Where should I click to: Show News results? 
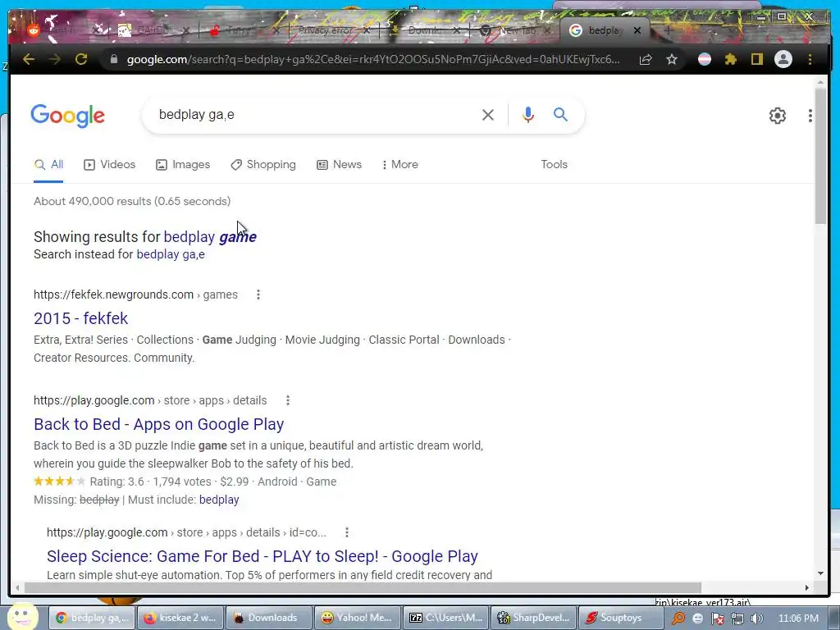pyautogui.click(x=339, y=164)
